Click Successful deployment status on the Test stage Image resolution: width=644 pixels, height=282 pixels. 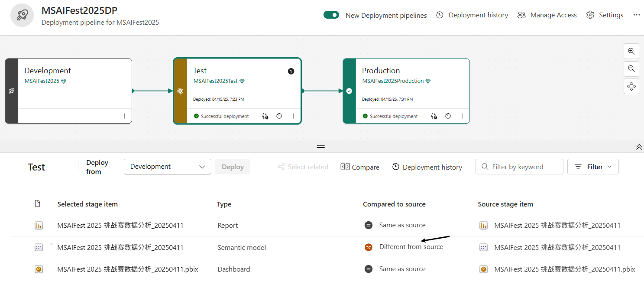click(221, 116)
